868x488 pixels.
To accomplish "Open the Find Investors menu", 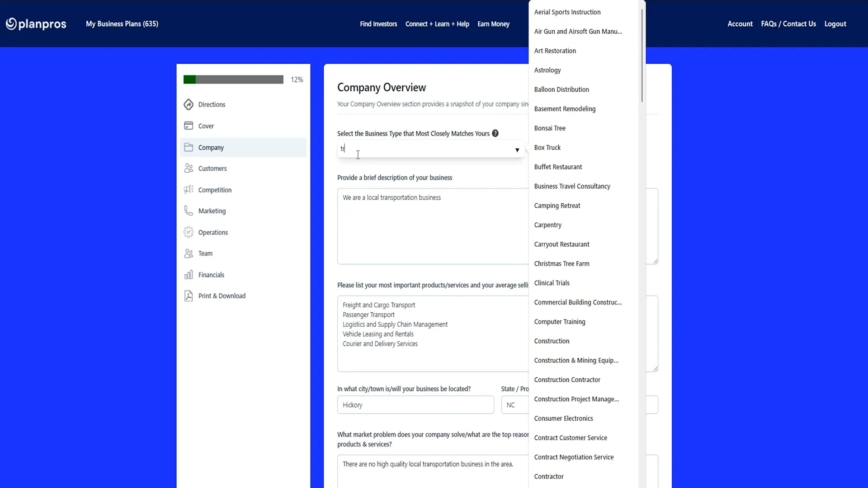I will (x=378, y=24).
